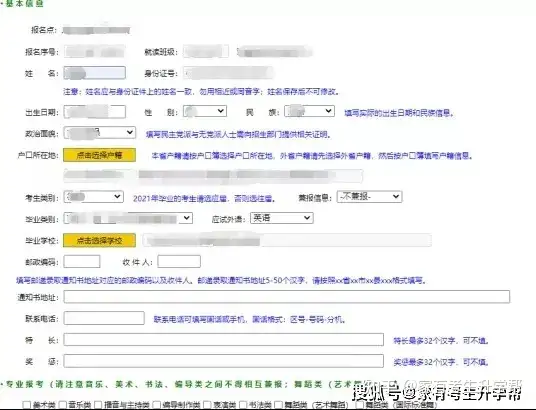This screenshot has height=410, width=536.
Task: Focus the 出生日期 input field
Action: (x=95, y=112)
